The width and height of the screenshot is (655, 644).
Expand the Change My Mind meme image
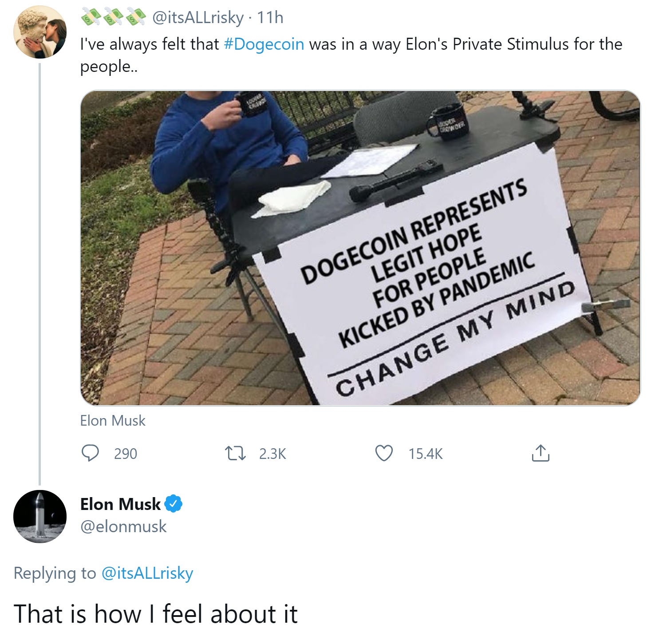tap(360, 248)
